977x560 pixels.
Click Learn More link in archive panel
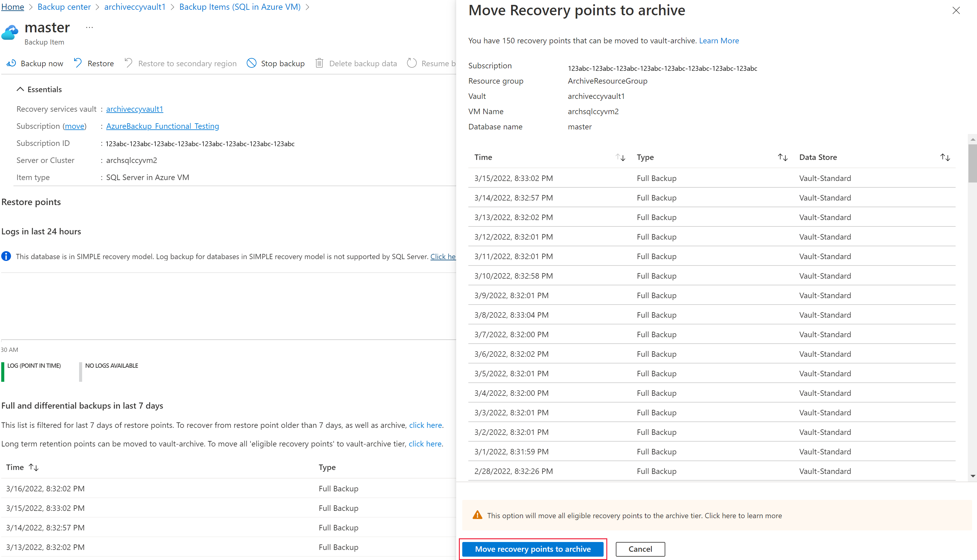[x=719, y=40]
